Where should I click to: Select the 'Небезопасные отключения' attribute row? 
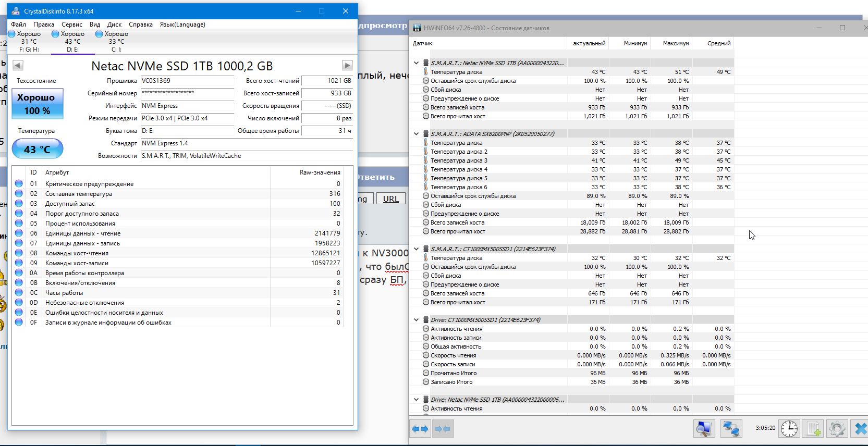178,303
